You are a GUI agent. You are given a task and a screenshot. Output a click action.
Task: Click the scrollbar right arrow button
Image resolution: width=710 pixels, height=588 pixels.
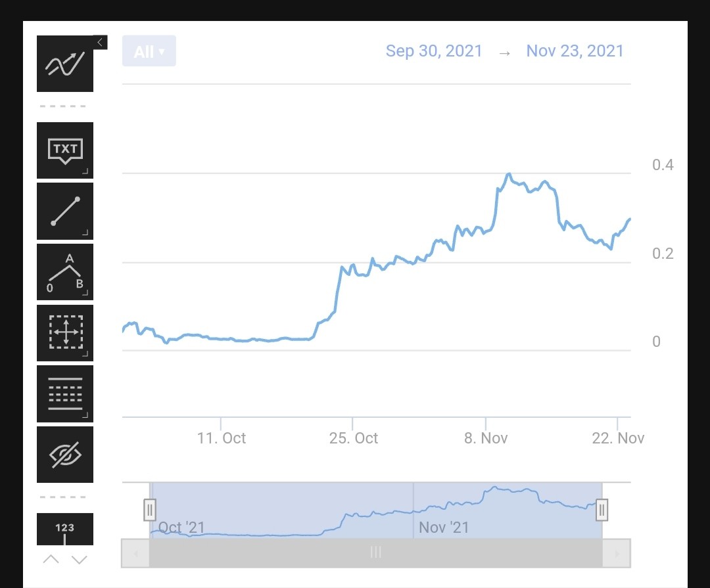pos(616,553)
